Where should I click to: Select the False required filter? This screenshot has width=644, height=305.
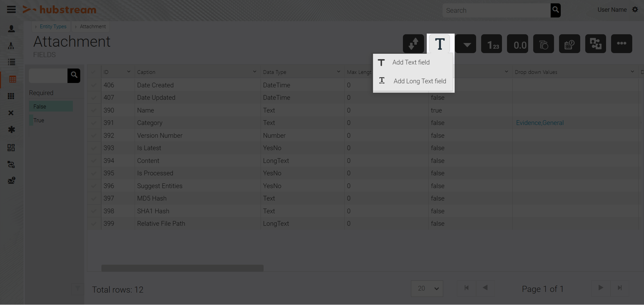(51, 106)
